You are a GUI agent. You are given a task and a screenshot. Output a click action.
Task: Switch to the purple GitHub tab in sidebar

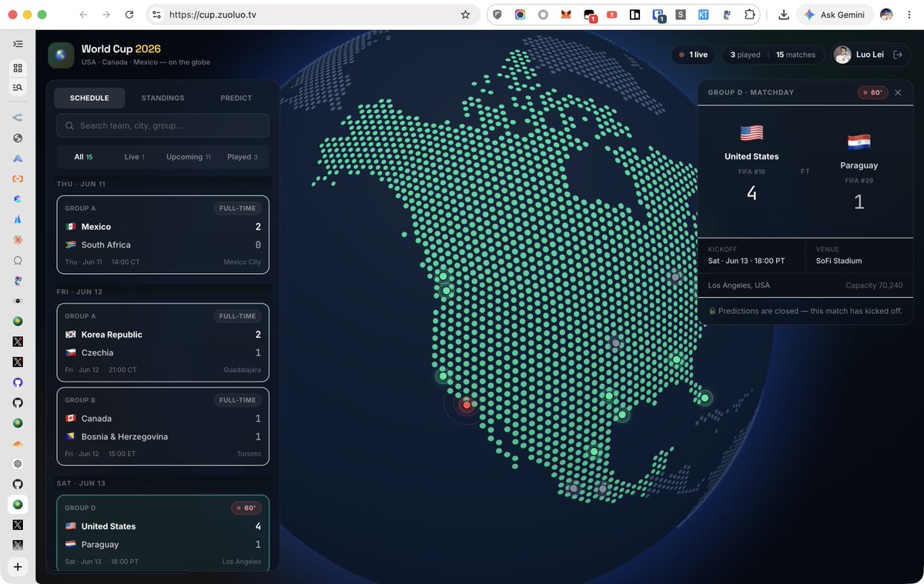click(x=18, y=382)
